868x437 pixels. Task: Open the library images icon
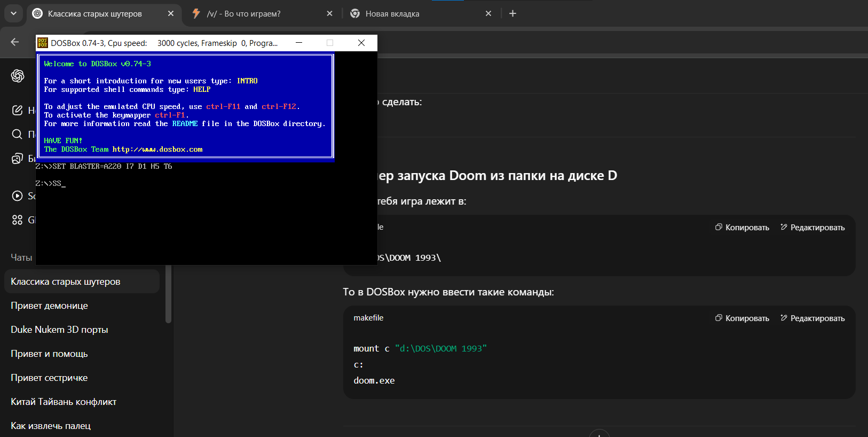point(18,159)
